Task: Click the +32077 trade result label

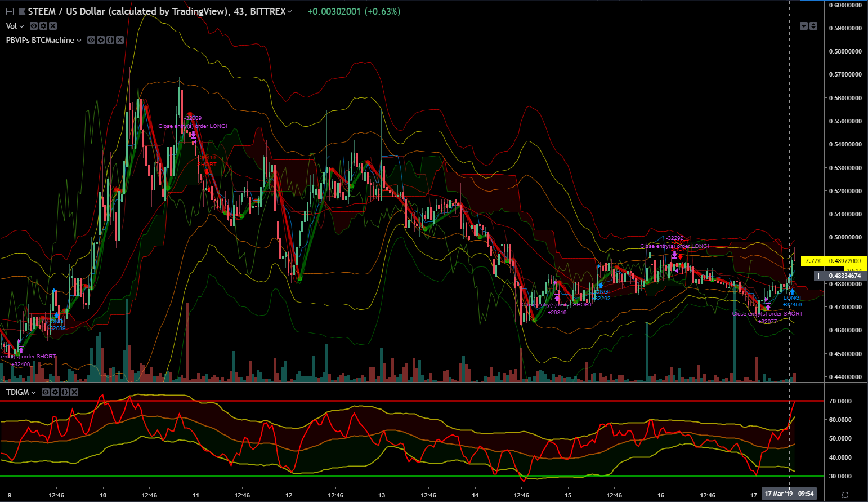Action: pyautogui.click(x=767, y=322)
